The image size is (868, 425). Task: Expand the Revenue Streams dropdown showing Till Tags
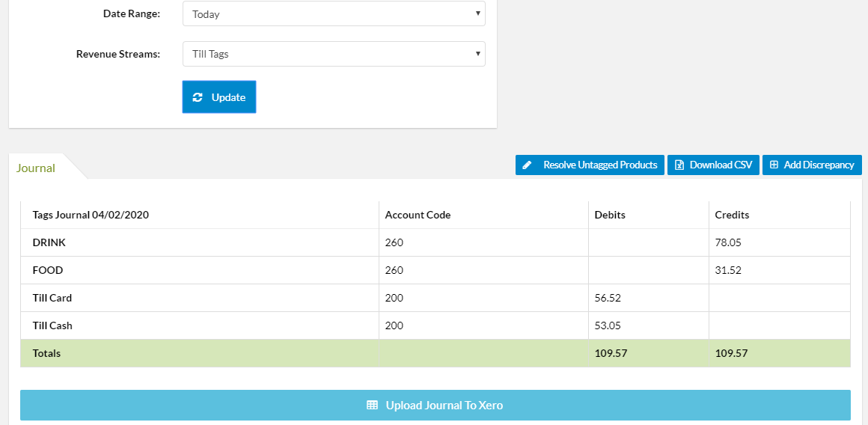pyautogui.click(x=334, y=54)
